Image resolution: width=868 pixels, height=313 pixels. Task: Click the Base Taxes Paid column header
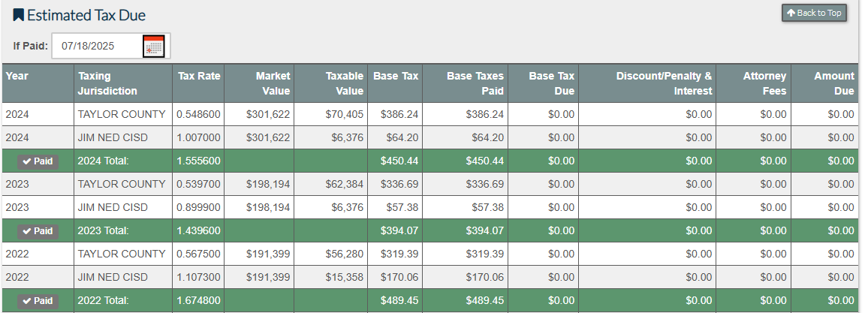pyautogui.click(x=475, y=83)
